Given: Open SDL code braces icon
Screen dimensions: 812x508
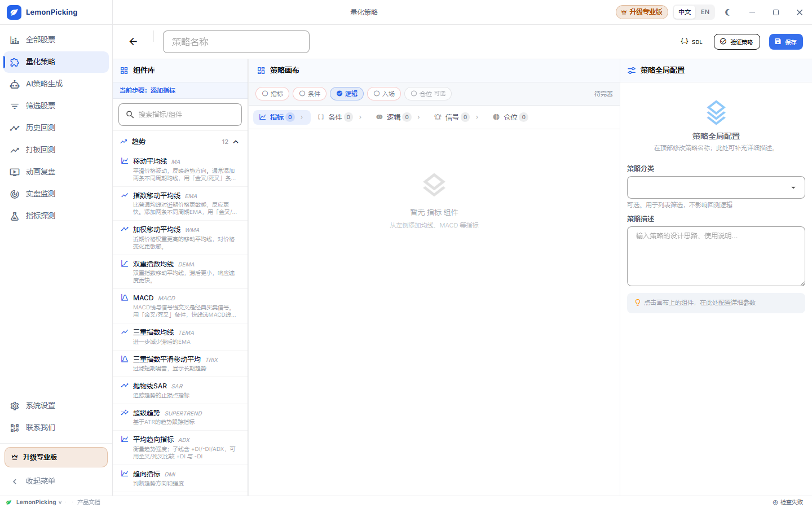Looking at the screenshot, I should [x=685, y=42].
